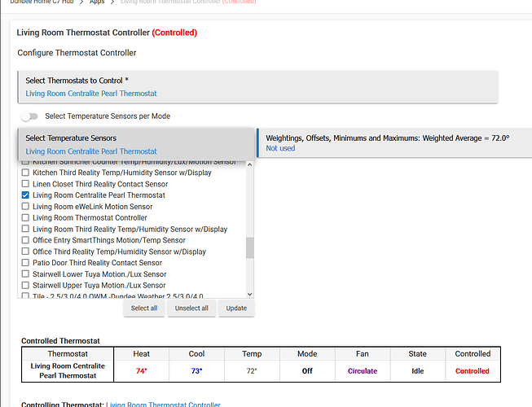This screenshot has height=407, width=532.
Task: Click Cool setpoint 73° in table
Action: pyautogui.click(x=196, y=371)
